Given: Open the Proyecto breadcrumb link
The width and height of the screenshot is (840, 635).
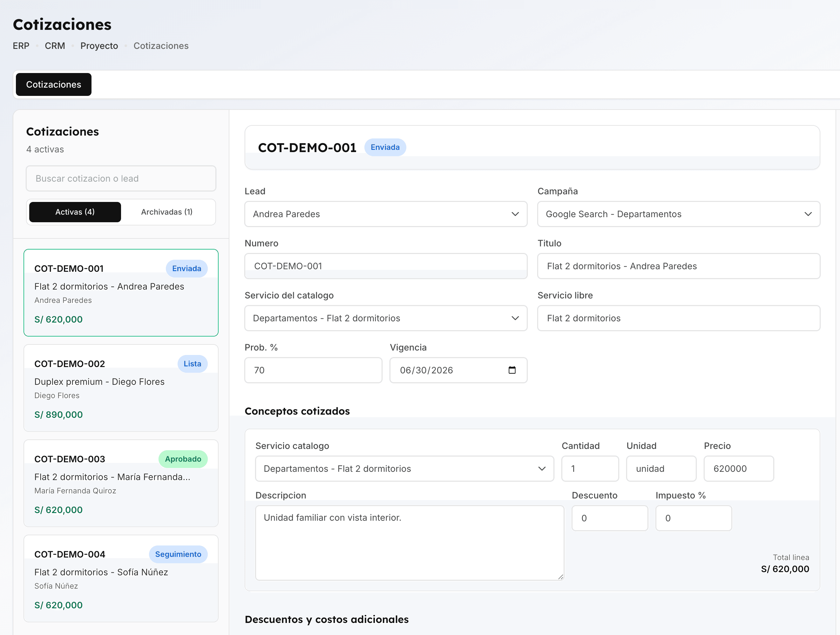Looking at the screenshot, I should (99, 46).
